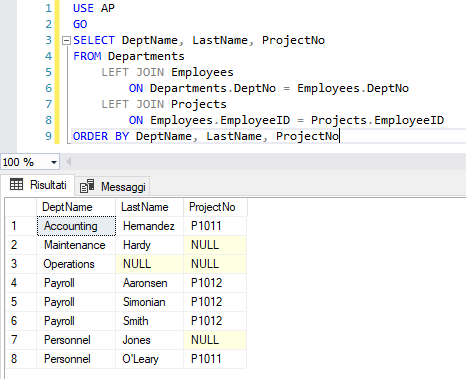Screen dimensions: 466x379
Task: Select the NULL ProjectNo cell in Hardy row
Action: coord(215,245)
